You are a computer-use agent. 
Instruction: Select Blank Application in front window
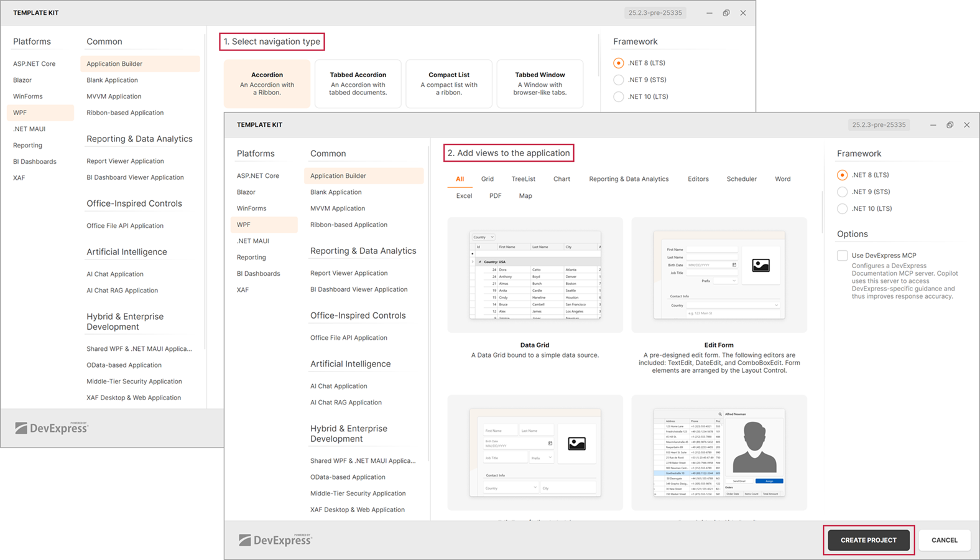click(x=336, y=192)
